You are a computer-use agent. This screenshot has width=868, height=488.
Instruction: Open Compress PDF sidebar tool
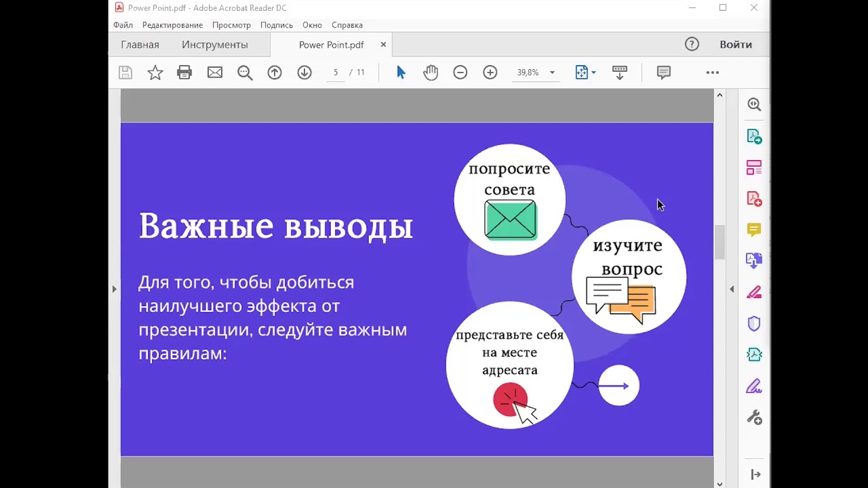point(754,354)
